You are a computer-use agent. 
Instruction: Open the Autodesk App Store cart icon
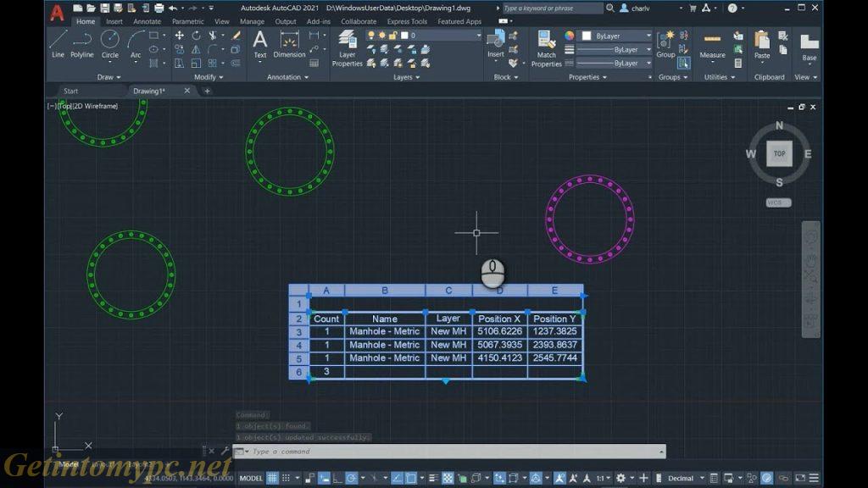coord(693,8)
